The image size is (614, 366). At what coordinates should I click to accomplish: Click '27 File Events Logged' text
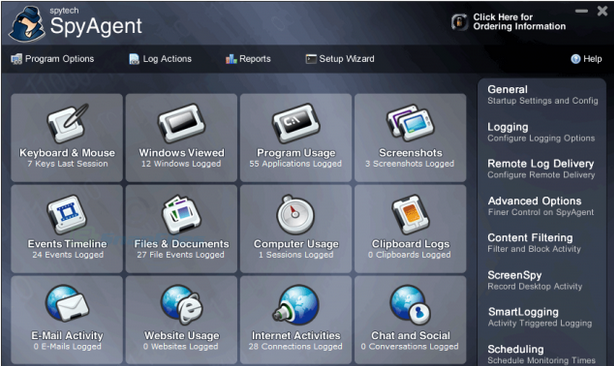[x=181, y=255]
